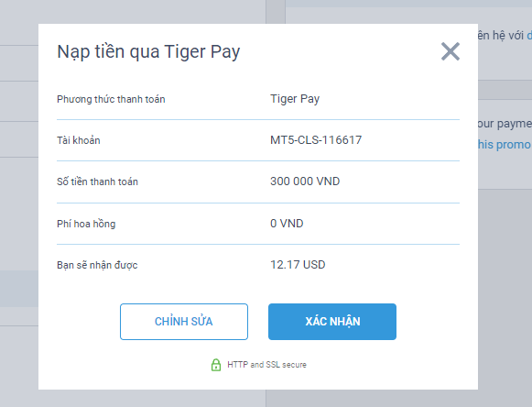Click the green SSL padlock icon
The image size is (532, 407).
point(216,365)
